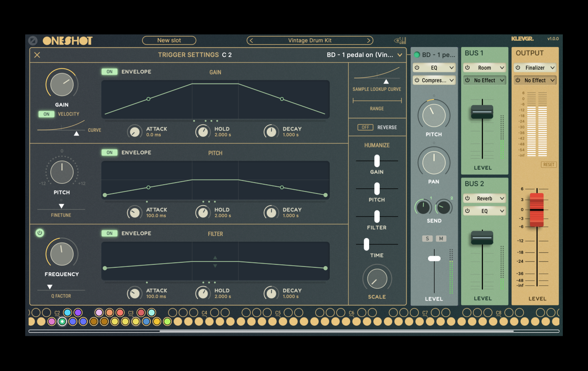Toggle power icon of channel Compressor effect
Image resolution: width=588 pixels, height=371 pixels.
click(417, 80)
